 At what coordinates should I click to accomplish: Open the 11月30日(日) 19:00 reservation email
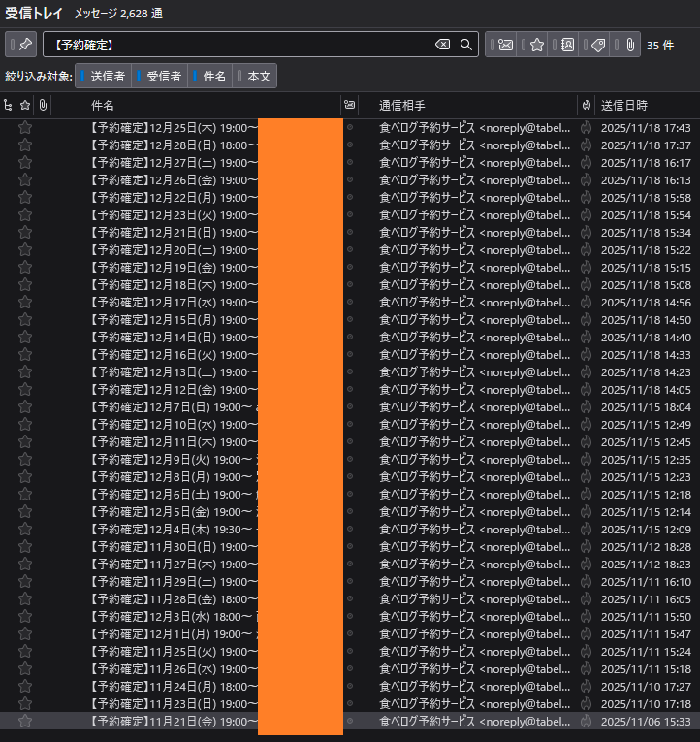(x=175, y=547)
